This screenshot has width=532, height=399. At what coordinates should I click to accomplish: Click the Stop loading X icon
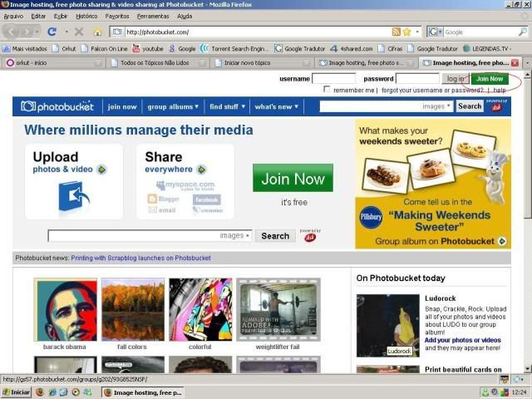point(79,32)
